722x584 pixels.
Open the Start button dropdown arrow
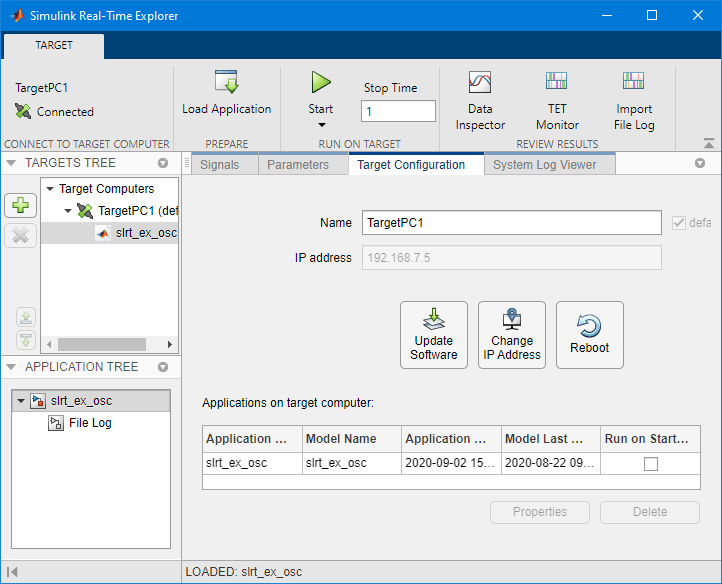pyautogui.click(x=321, y=125)
